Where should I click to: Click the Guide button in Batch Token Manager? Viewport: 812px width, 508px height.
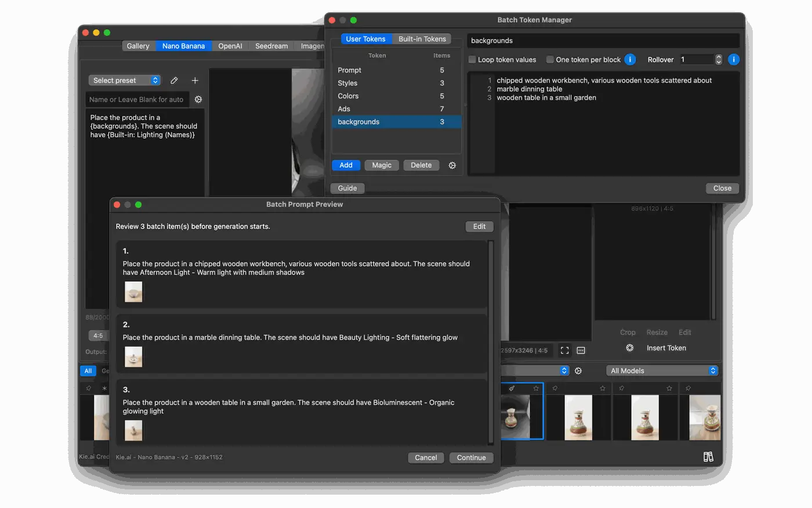click(x=347, y=188)
